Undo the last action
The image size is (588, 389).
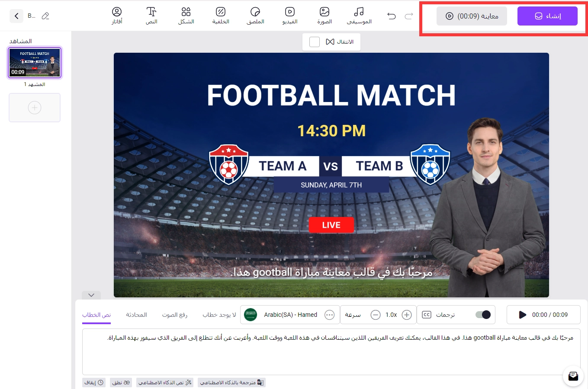[x=392, y=16]
